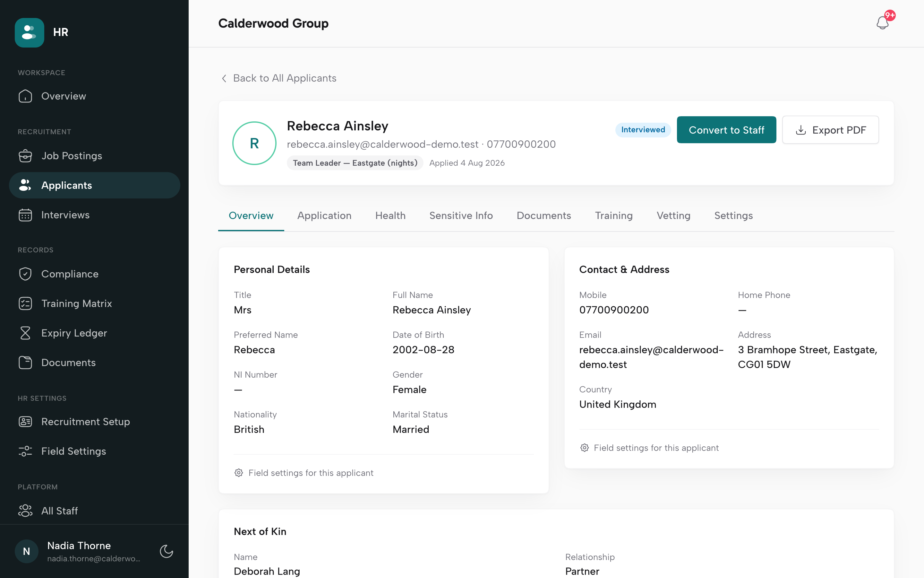Click the Expiry Ledger hourglass icon
Image resolution: width=924 pixels, height=578 pixels.
[x=25, y=333]
